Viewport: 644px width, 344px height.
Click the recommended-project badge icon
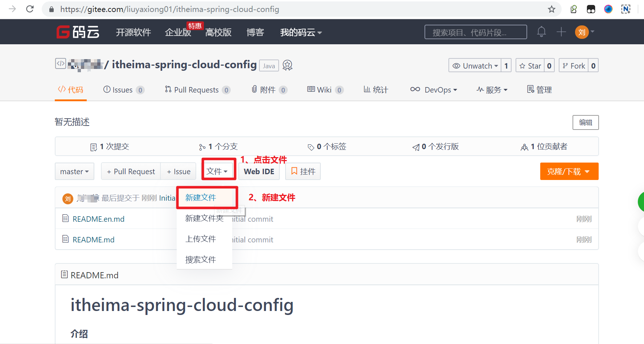click(287, 65)
